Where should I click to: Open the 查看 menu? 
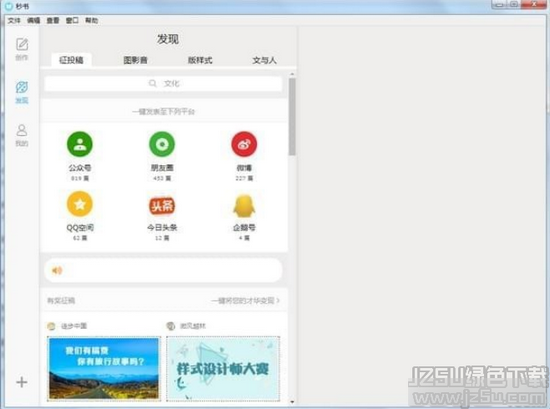53,20
